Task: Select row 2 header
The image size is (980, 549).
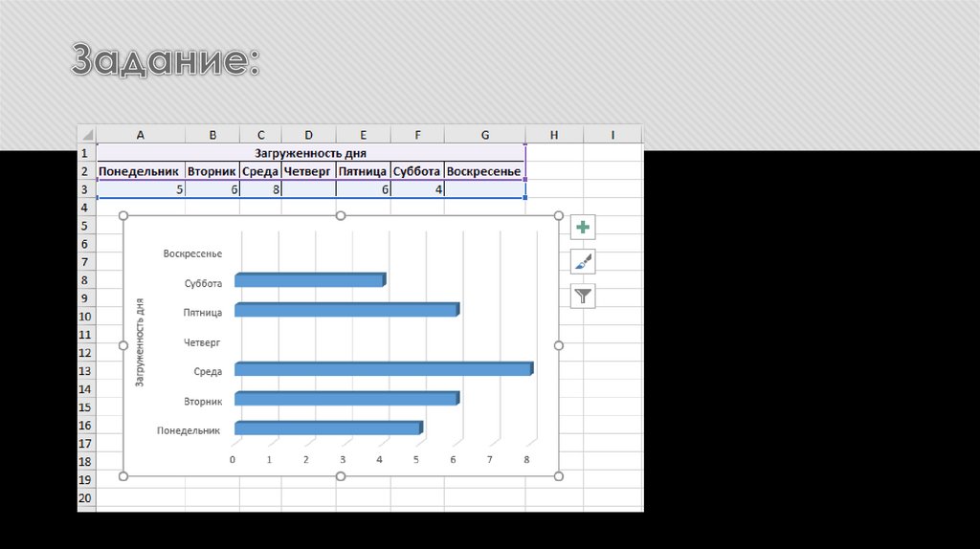Action: 86,171
